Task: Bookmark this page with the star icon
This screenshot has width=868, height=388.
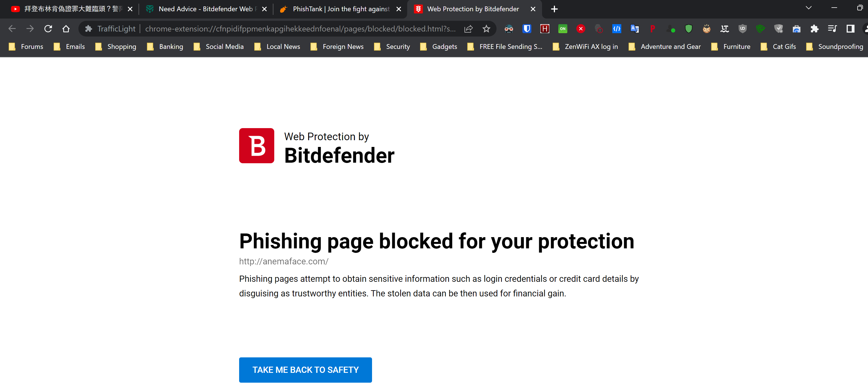Action: pos(486,29)
